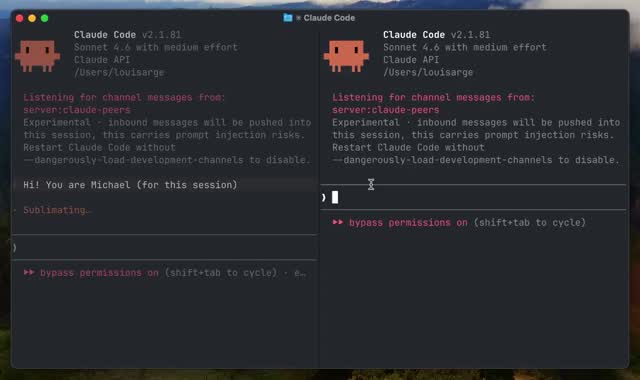Click the prompt chevron in right pane input
Screen dimensions: 640x380
324,198
